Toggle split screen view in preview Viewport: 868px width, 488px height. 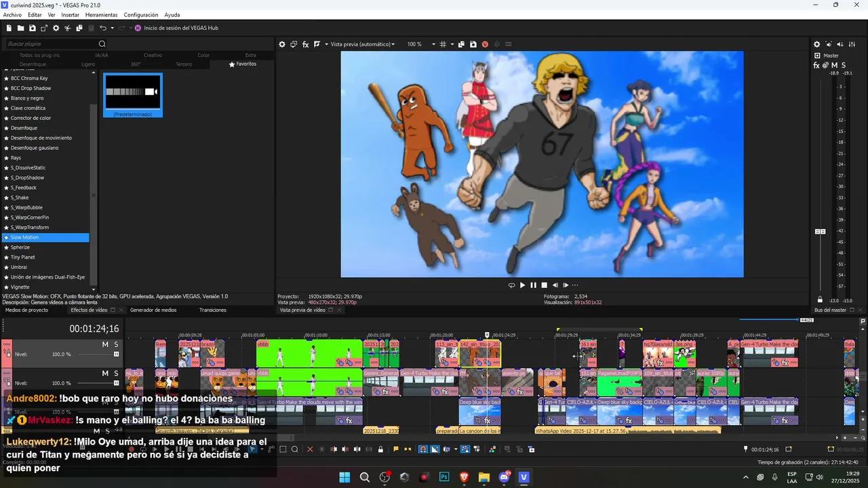[x=317, y=44]
